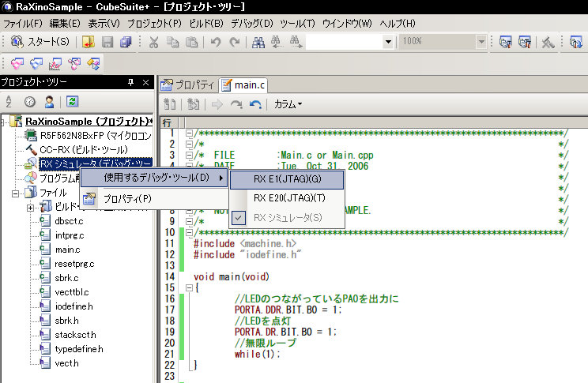Open the ウインドウ(W) menu
The height and width of the screenshot is (383, 588).
[x=347, y=24]
